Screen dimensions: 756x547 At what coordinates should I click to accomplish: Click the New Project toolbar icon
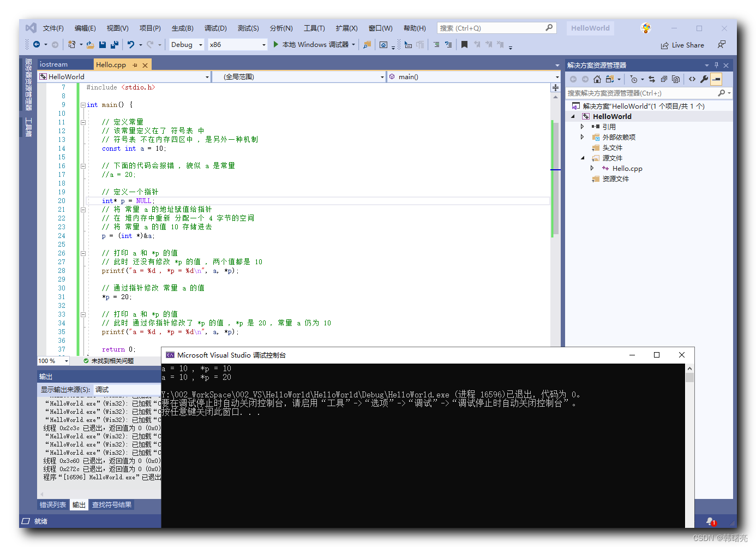pos(71,45)
